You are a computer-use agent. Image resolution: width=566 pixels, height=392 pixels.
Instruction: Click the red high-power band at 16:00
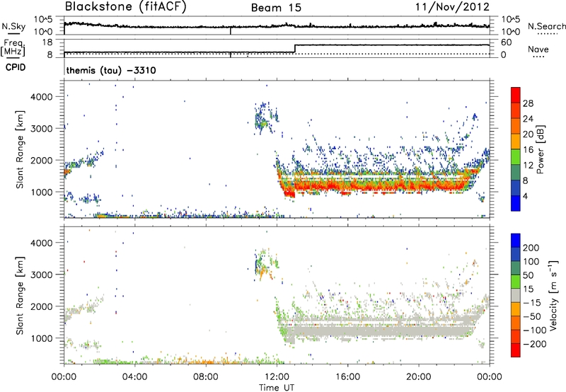point(347,185)
